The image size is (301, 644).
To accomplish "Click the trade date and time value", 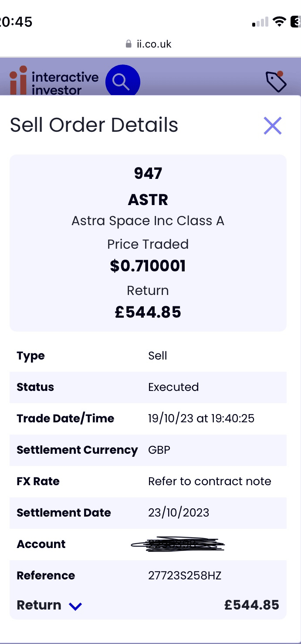I will 201,418.
